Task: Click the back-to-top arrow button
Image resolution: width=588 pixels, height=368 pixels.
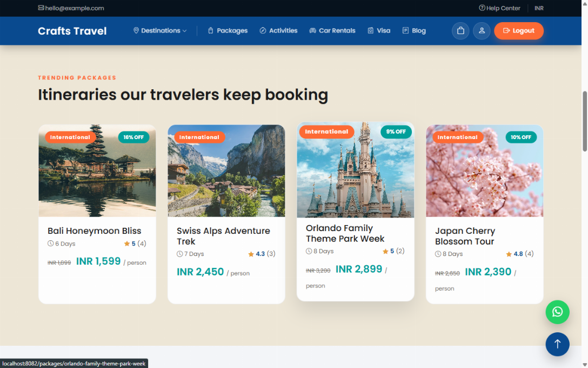Action: tap(557, 344)
